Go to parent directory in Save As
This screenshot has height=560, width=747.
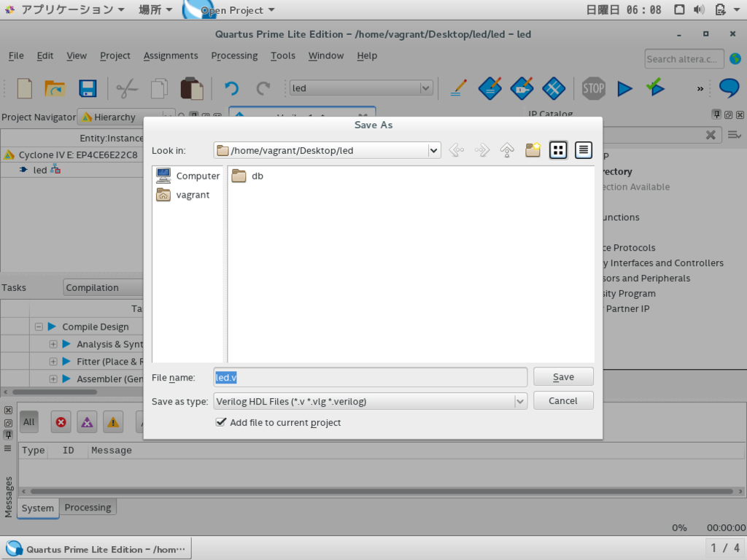507,150
